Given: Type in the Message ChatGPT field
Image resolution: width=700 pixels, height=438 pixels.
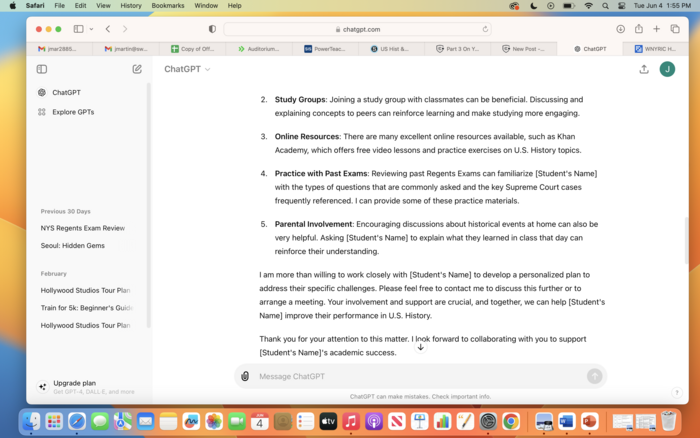Looking at the screenshot, I should tap(420, 376).
